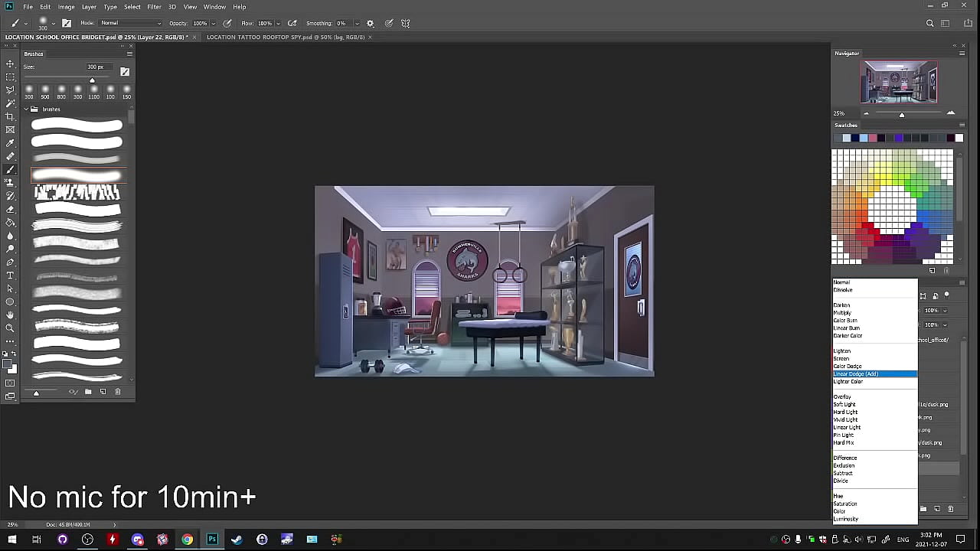Activate the Hand tool
Viewport: 980px width, 551px height.
point(10,315)
